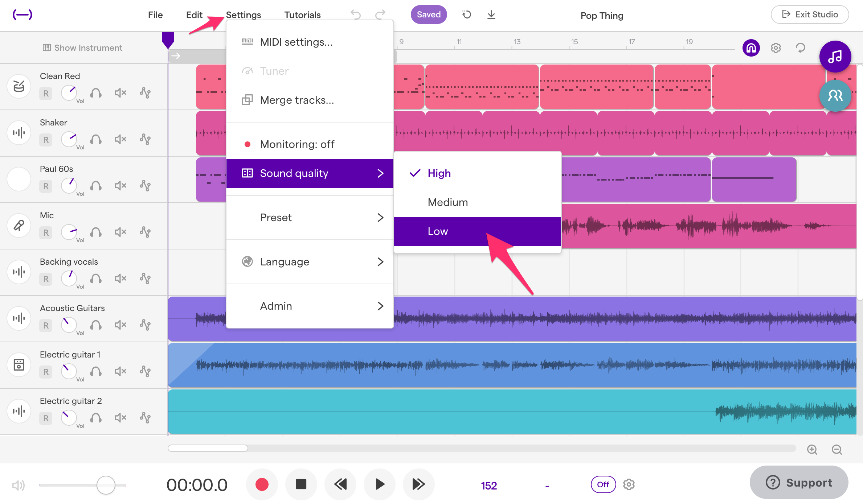Arm Clean Red track for recording
The height and width of the screenshot is (504, 863).
pos(46,94)
